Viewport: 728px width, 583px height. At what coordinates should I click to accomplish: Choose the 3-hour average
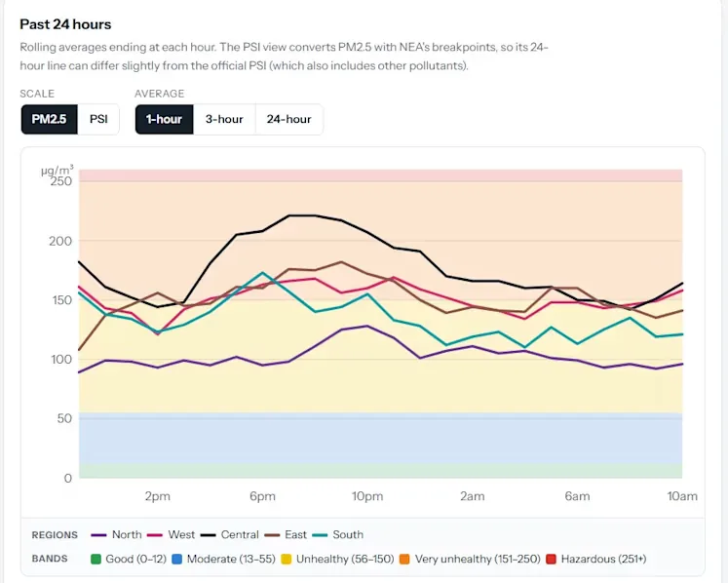224,119
